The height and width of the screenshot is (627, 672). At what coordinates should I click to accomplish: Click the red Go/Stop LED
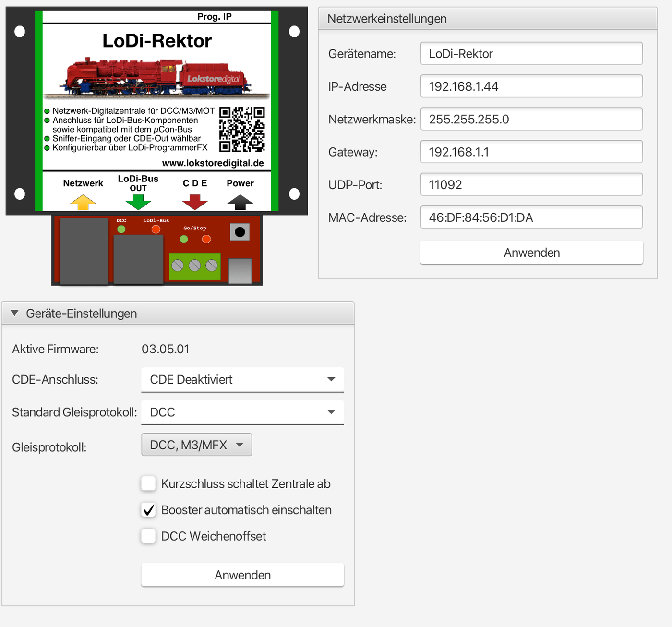(206, 239)
